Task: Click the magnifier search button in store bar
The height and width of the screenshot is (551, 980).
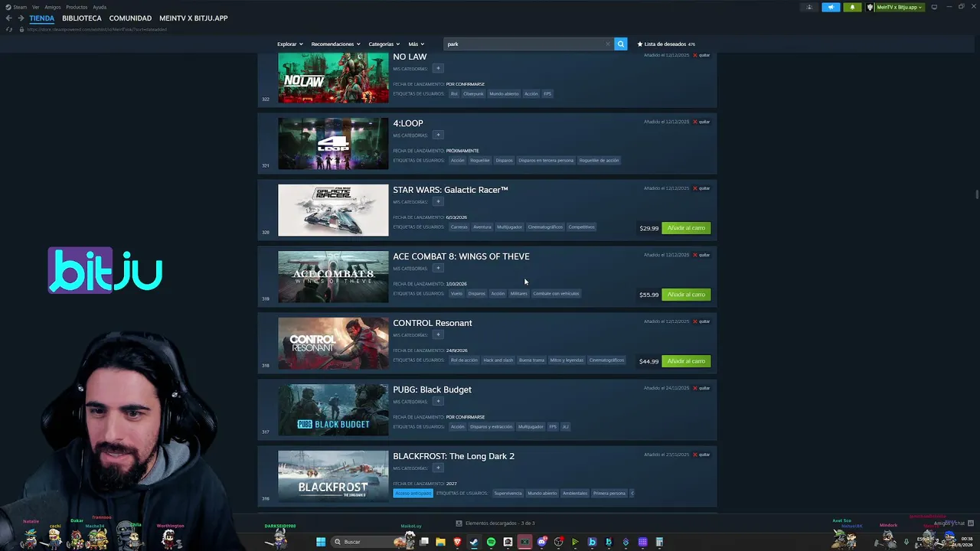Action: tap(621, 44)
